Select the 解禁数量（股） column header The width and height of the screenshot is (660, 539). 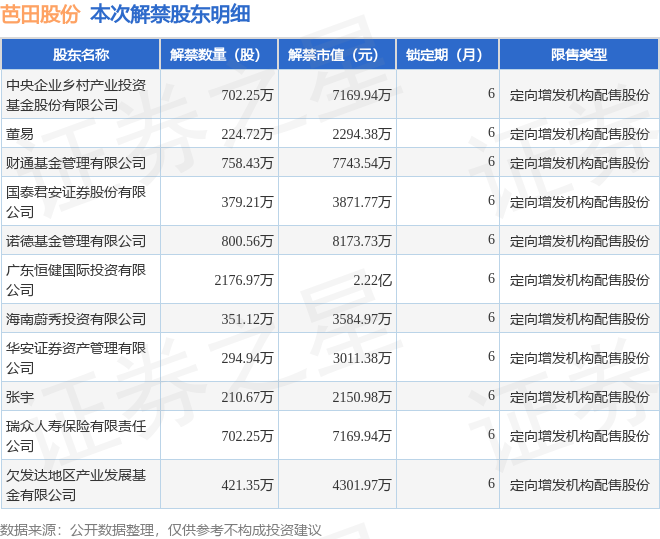219,55
